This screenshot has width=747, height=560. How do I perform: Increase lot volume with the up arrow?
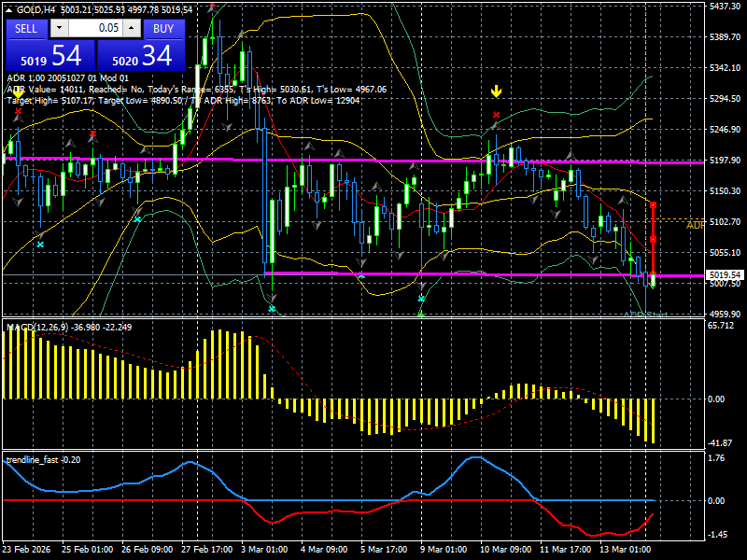132,28
